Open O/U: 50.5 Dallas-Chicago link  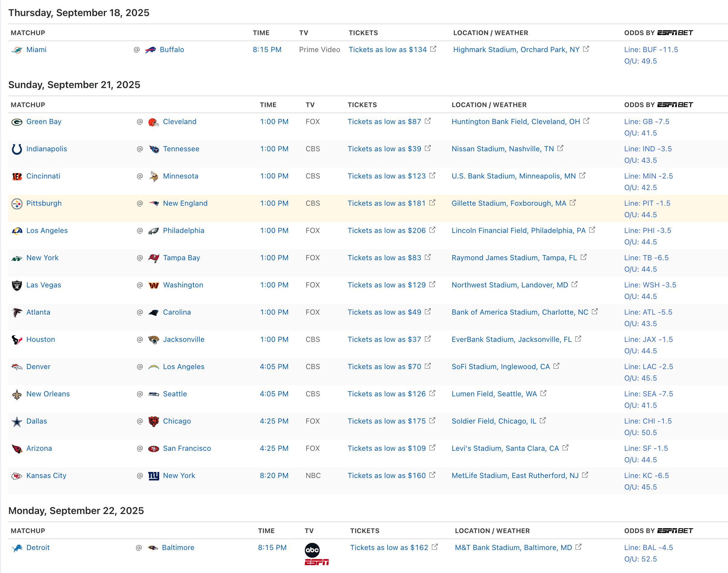pos(640,433)
